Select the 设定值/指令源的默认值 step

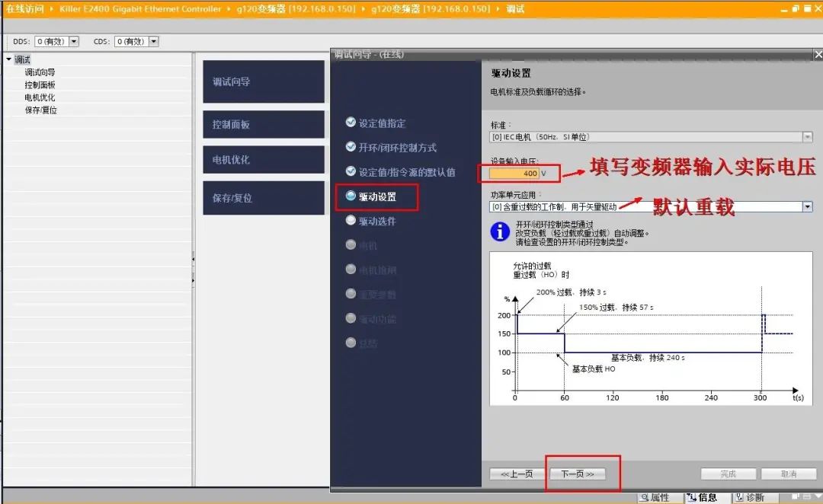click(x=407, y=172)
